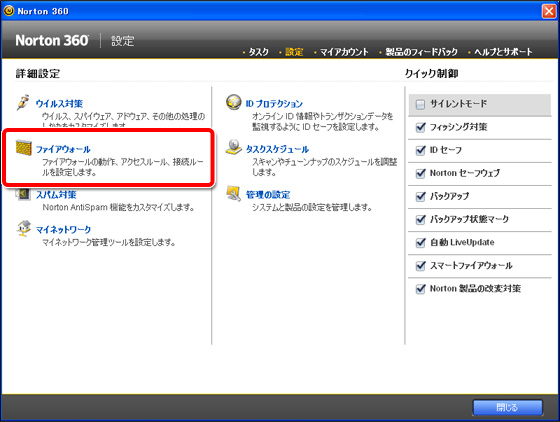The image size is (560, 422).
Task: Click the house マイネットワーク icon
Action: 24,228
